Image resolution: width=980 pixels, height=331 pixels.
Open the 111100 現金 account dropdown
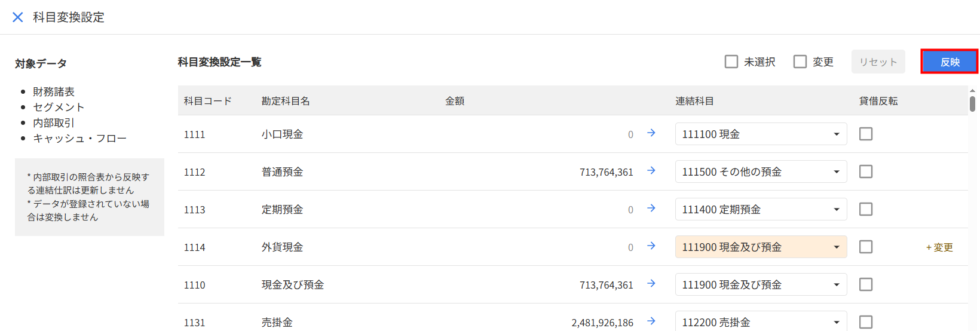pos(761,134)
